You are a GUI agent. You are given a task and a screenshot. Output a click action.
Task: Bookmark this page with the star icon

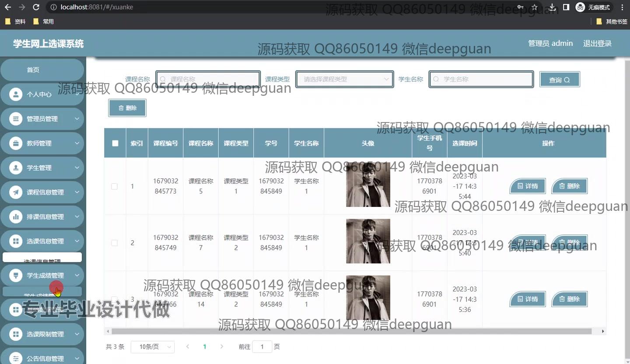click(x=534, y=7)
